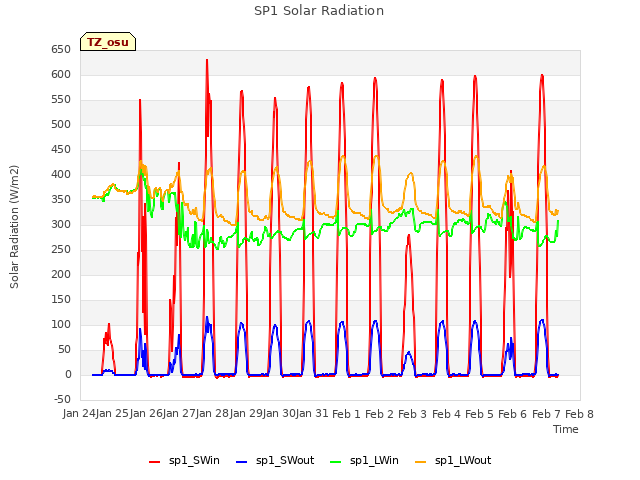Click the 500 y-axis tick label

(x=61, y=124)
